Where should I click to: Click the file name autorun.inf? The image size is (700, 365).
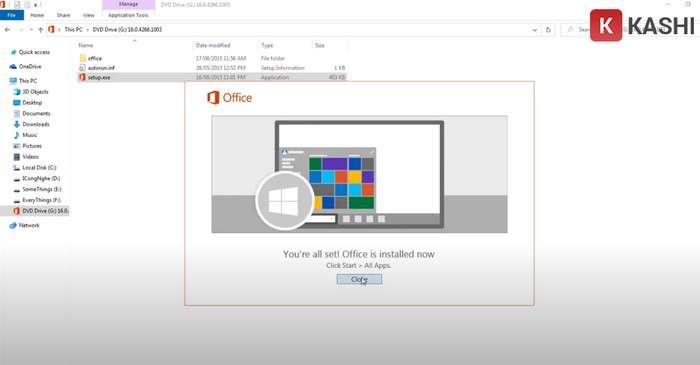101,68
